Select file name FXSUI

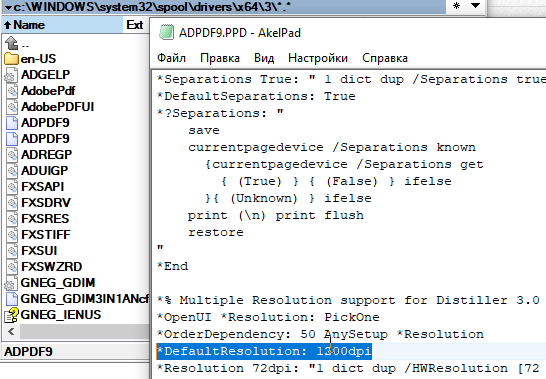coord(39,251)
